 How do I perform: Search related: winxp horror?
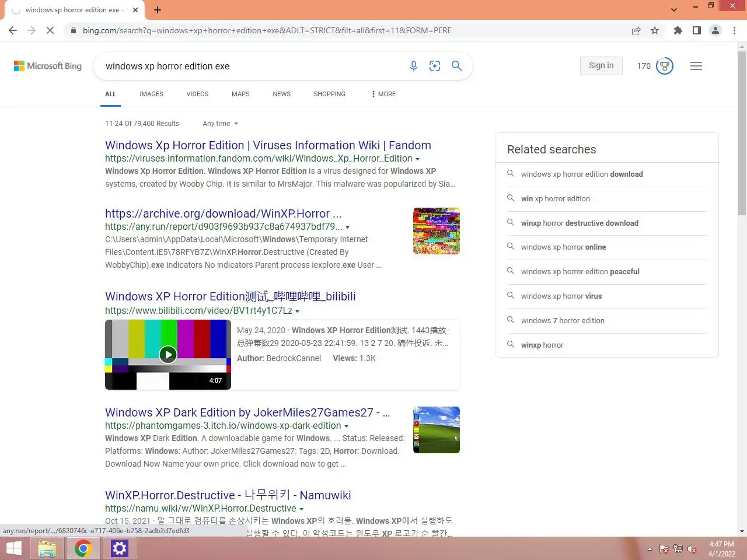click(x=542, y=345)
